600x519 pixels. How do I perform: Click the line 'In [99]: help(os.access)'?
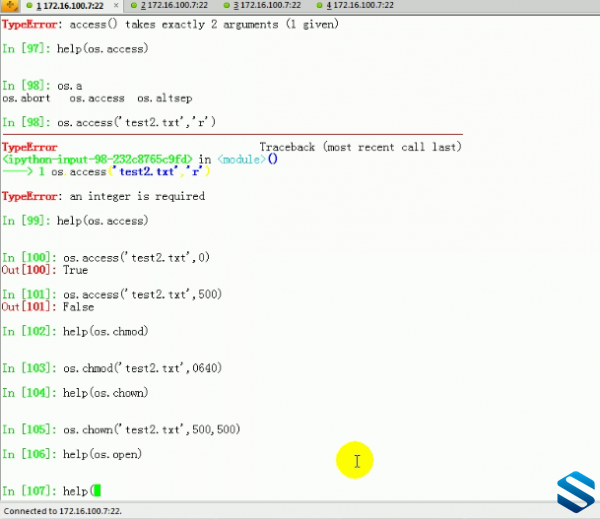[75, 221]
